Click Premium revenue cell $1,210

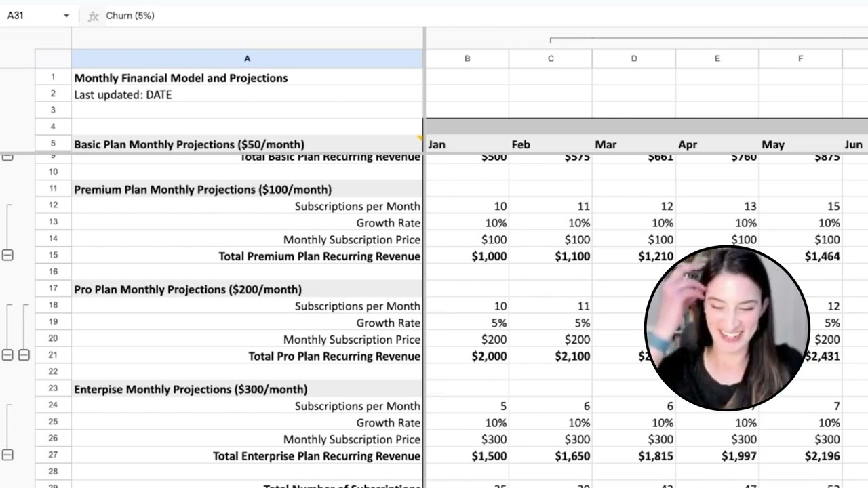(634, 256)
